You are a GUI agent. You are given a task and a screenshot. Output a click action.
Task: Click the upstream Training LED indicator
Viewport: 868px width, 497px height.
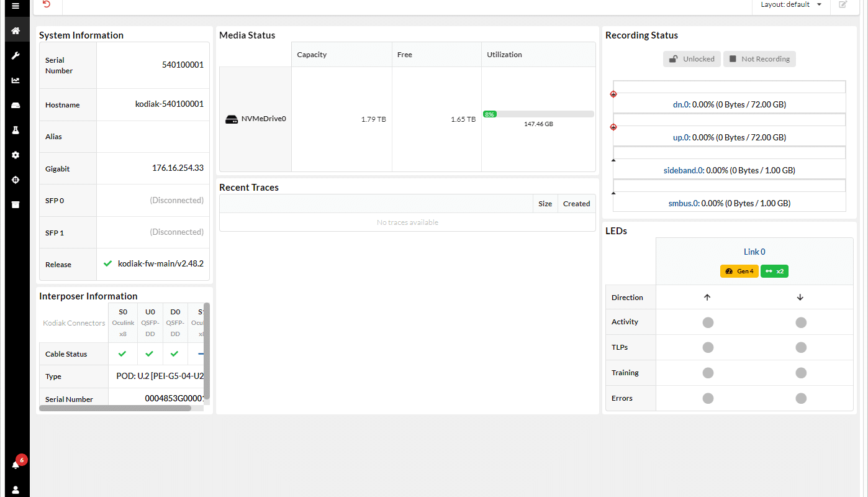(x=708, y=373)
